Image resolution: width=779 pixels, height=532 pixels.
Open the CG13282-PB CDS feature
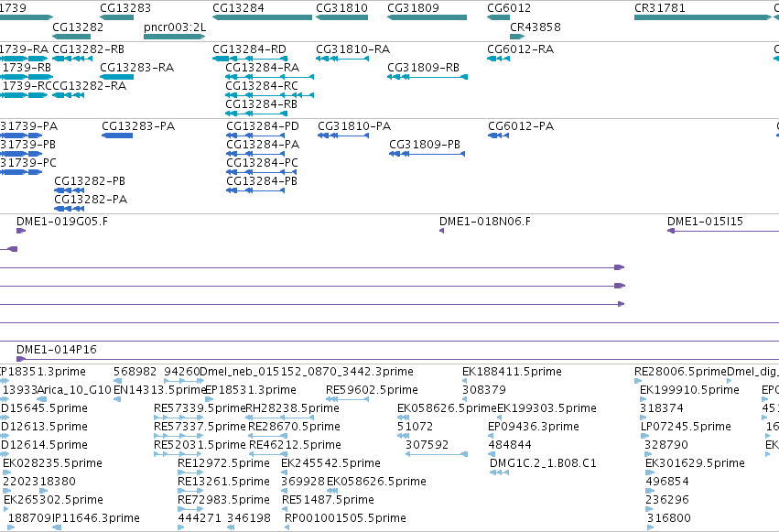point(69,190)
